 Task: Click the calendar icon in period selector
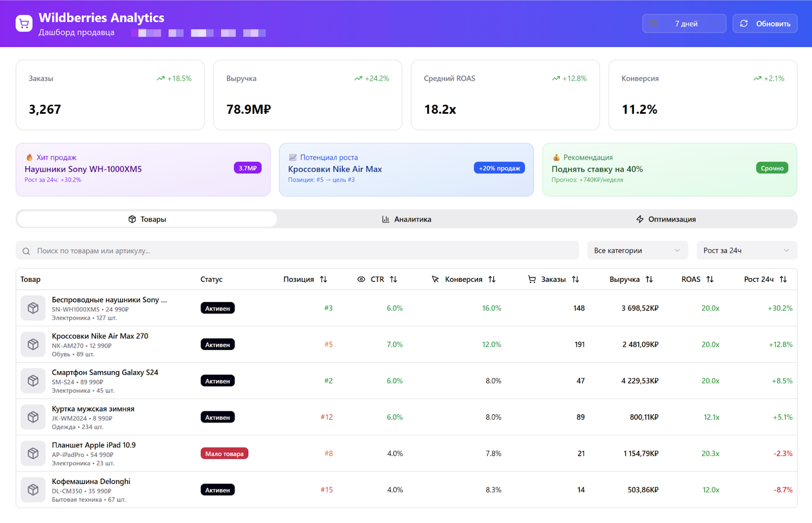click(654, 23)
